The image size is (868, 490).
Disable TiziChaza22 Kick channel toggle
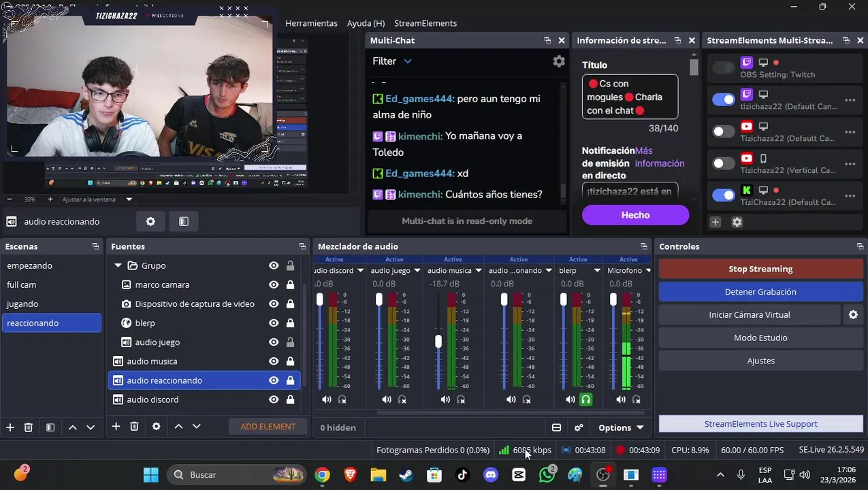coord(723,195)
